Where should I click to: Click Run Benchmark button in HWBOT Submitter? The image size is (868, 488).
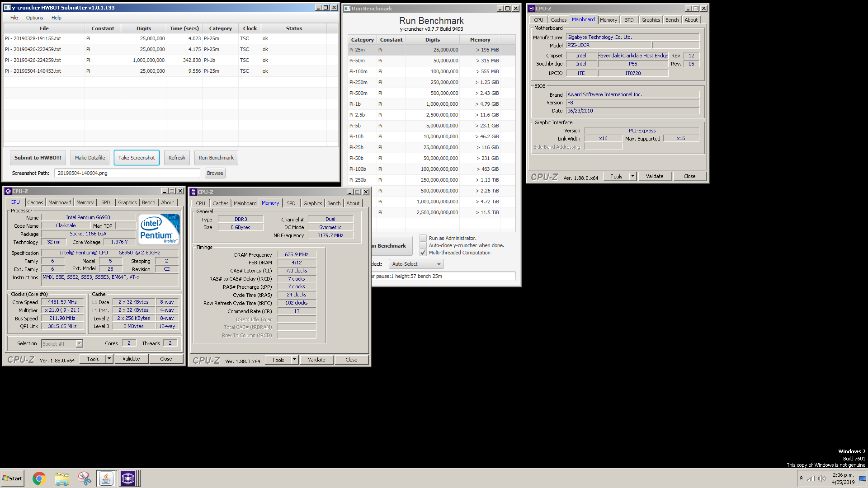pos(216,158)
